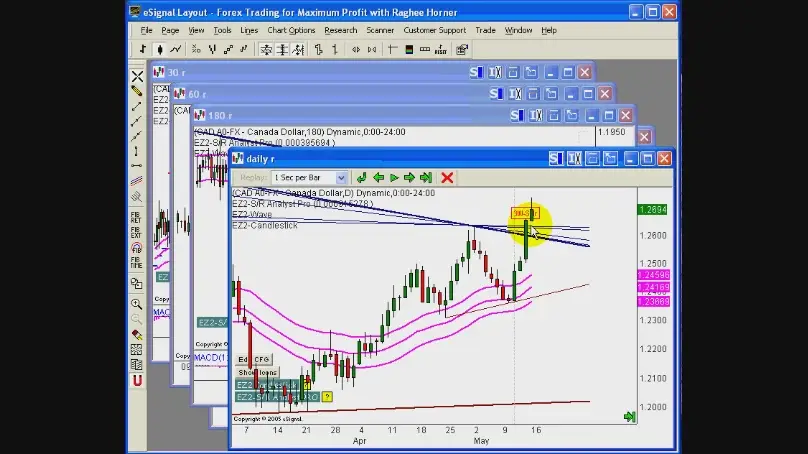This screenshot has height=454, width=808.
Task: Click the color spectrum icon in the toolbar
Action: pos(409,49)
